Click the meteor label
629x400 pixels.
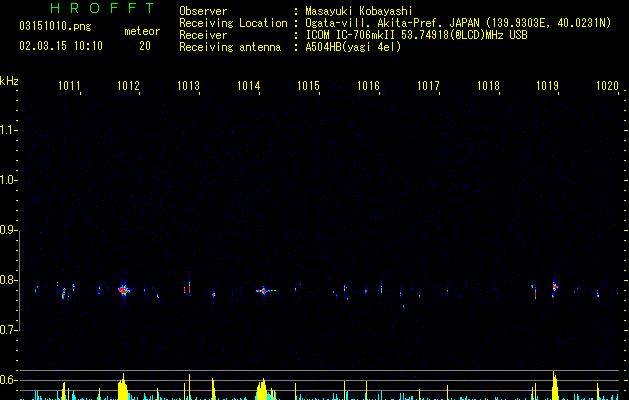point(142,31)
